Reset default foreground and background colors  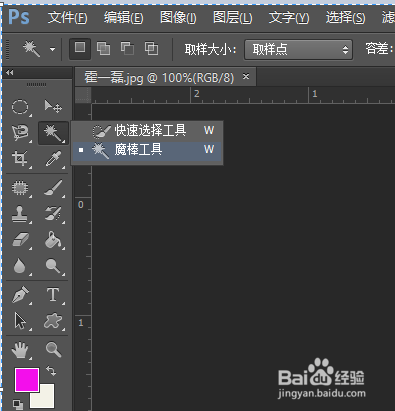18,405
